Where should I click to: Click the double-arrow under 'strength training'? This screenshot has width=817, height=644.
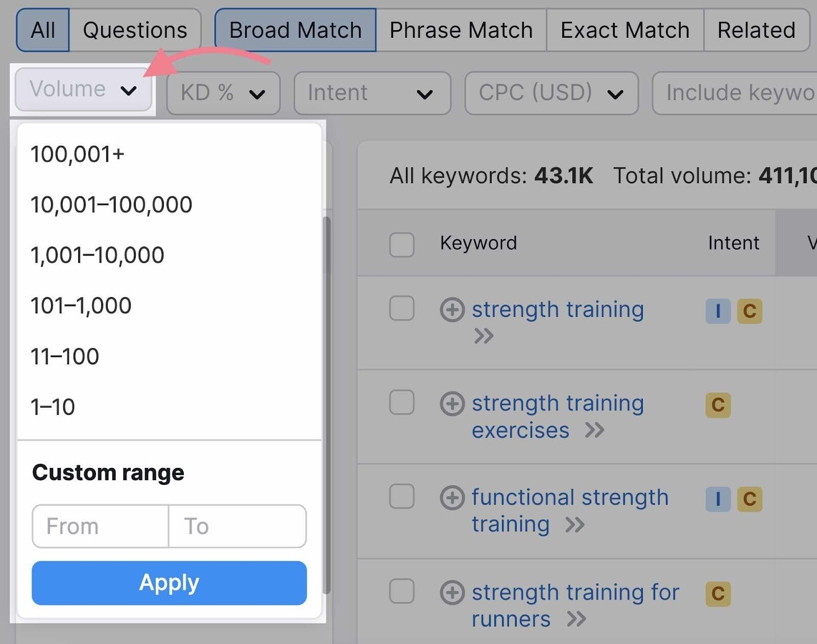pyautogui.click(x=483, y=336)
